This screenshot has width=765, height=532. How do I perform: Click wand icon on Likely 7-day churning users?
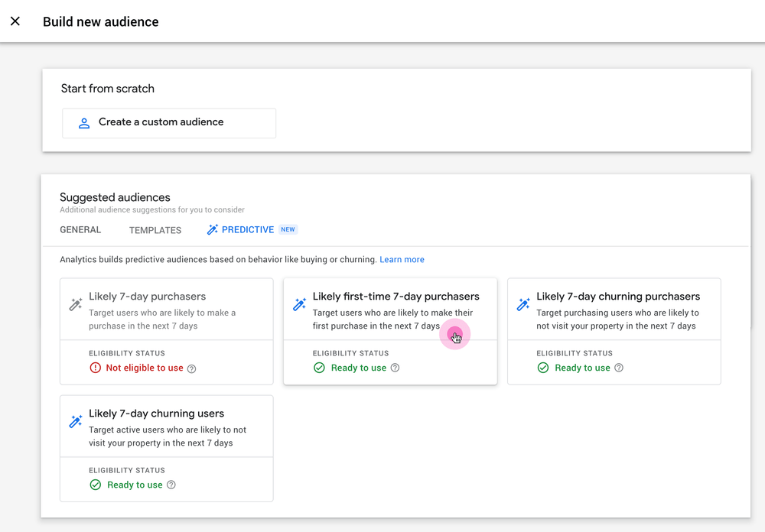point(76,422)
